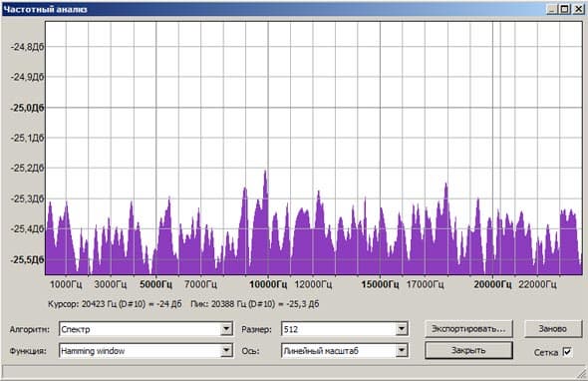Toggle the Сетка grid checkbox
The width and height of the screenshot is (588, 381).
tap(567, 352)
